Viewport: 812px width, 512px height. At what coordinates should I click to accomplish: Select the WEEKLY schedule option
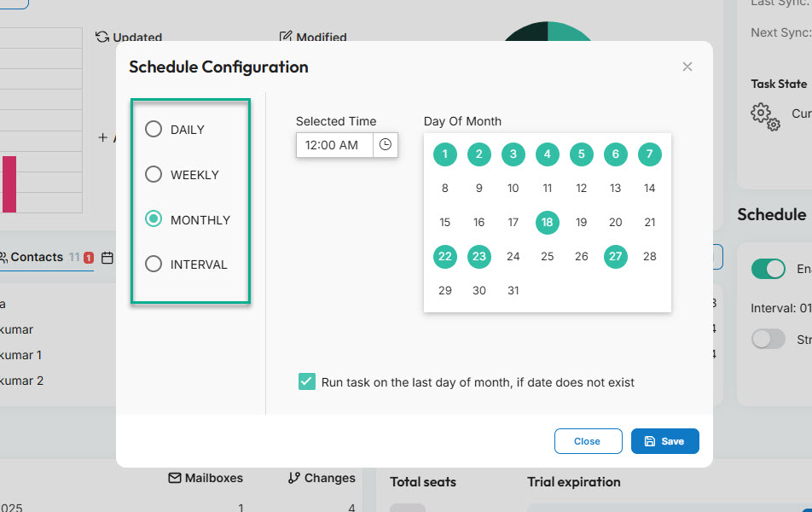pyautogui.click(x=154, y=174)
